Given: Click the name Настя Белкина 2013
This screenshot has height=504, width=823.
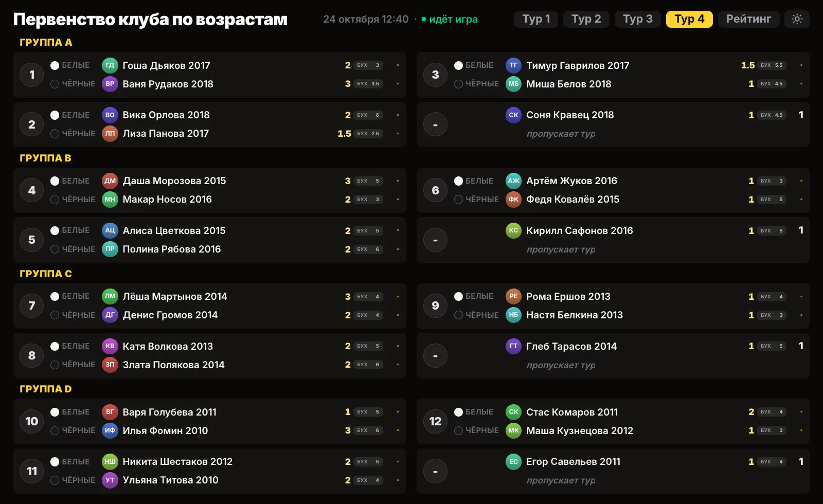Looking at the screenshot, I should (x=574, y=315).
